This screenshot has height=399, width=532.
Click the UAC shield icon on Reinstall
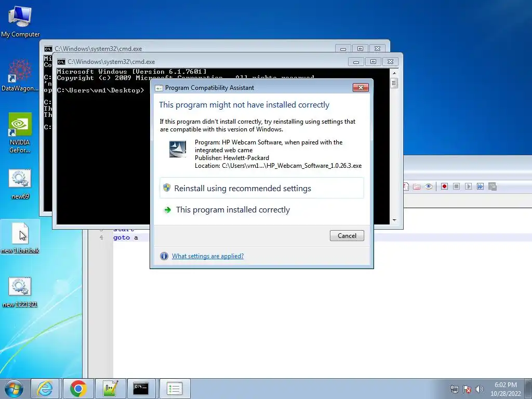[167, 188]
